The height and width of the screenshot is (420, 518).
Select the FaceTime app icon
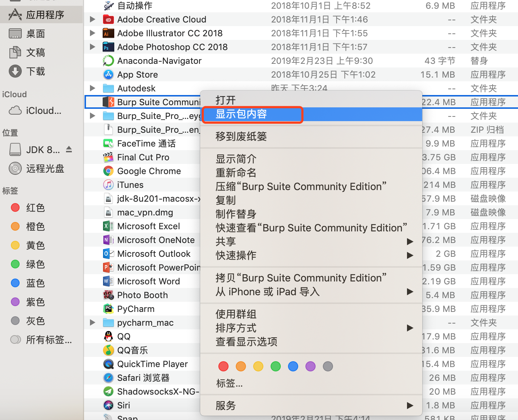coord(108,143)
